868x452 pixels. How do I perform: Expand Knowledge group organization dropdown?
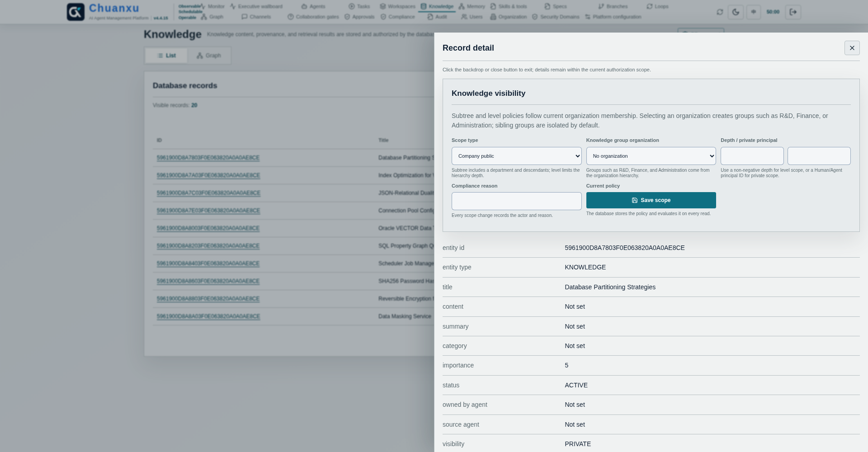point(651,156)
